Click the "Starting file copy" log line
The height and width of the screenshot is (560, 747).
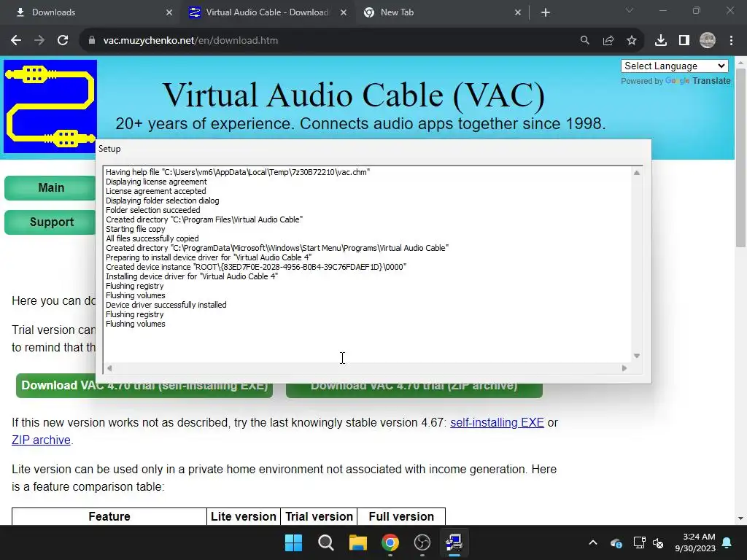pyautogui.click(x=135, y=229)
